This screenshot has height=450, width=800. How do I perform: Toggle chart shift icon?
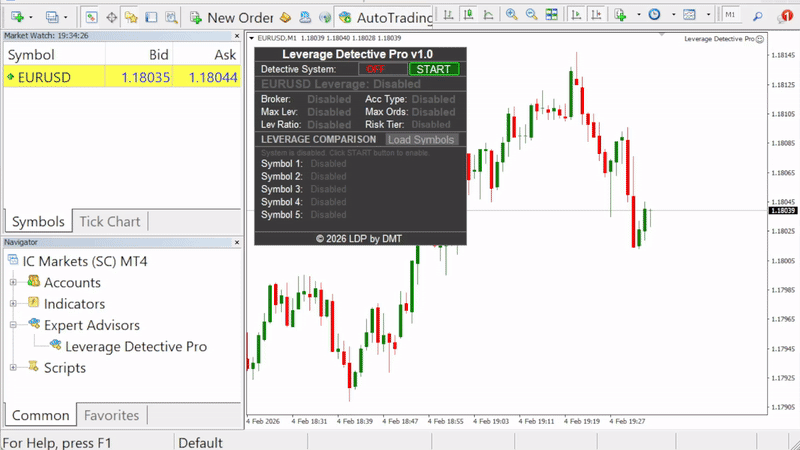596,15
